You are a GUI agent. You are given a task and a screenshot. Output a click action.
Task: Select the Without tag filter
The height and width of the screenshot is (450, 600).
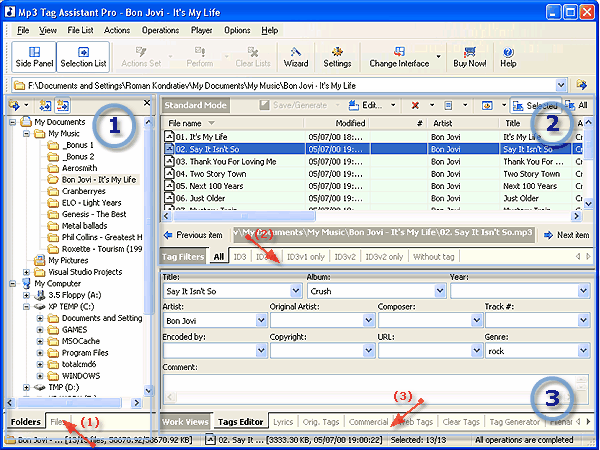(x=434, y=257)
